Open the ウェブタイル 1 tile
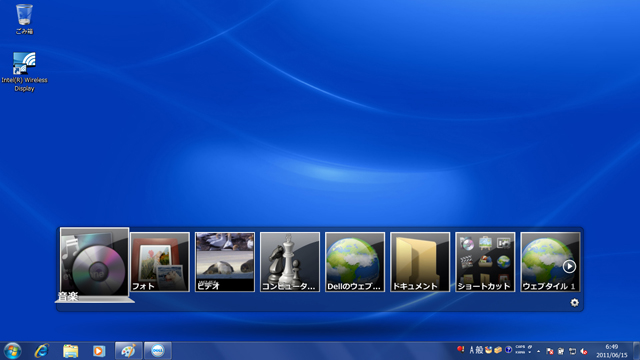640x360 pixels. point(550,262)
